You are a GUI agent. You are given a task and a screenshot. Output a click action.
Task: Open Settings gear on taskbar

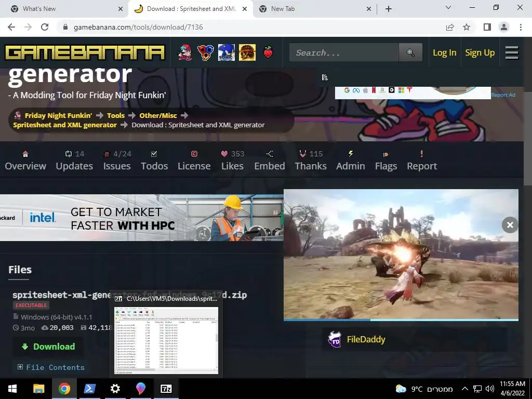pyautogui.click(x=115, y=389)
